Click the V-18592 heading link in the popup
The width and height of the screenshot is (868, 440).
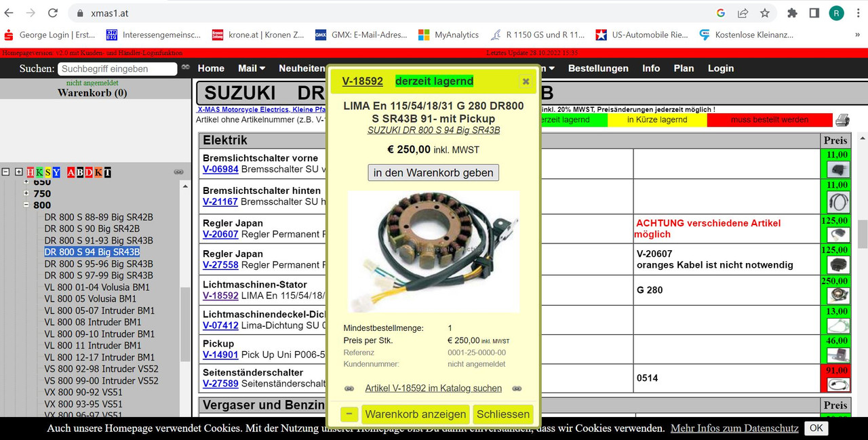point(362,81)
